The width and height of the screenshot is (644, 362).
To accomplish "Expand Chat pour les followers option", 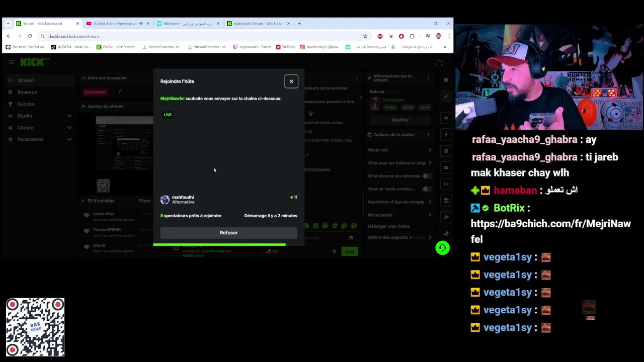I will coord(400,163).
